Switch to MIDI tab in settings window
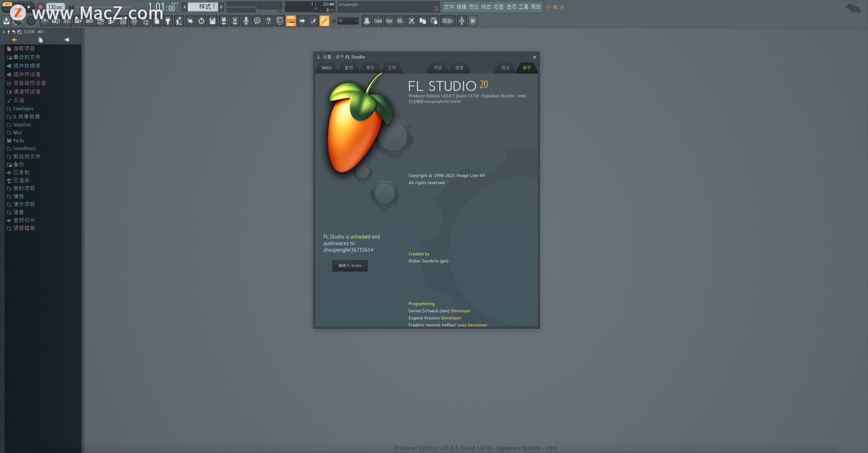 pyautogui.click(x=326, y=68)
